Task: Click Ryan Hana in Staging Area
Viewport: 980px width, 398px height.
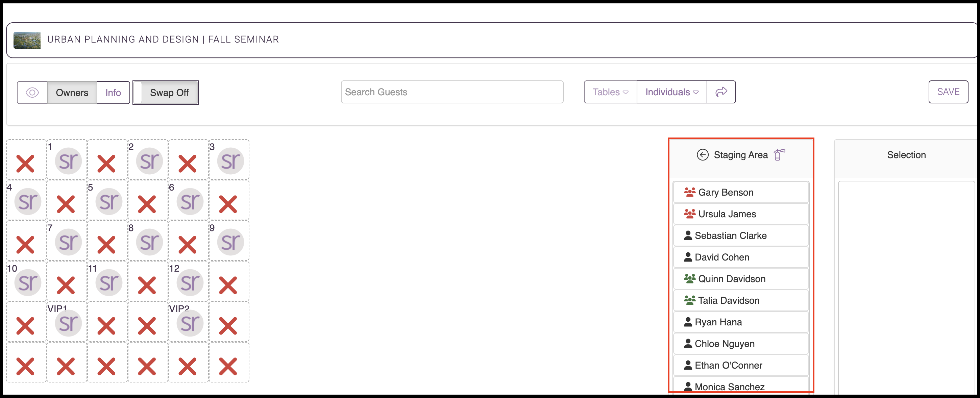Action: point(741,322)
